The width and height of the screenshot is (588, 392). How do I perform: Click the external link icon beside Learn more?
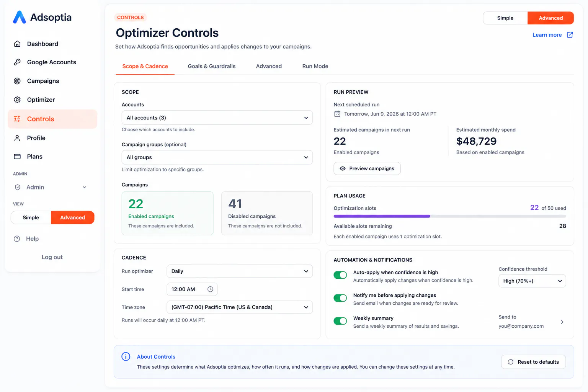[570, 35]
